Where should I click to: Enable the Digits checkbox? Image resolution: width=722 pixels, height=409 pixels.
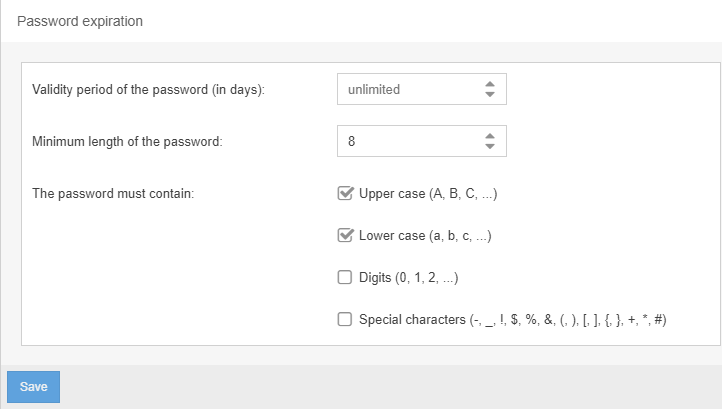click(x=346, y=278)
